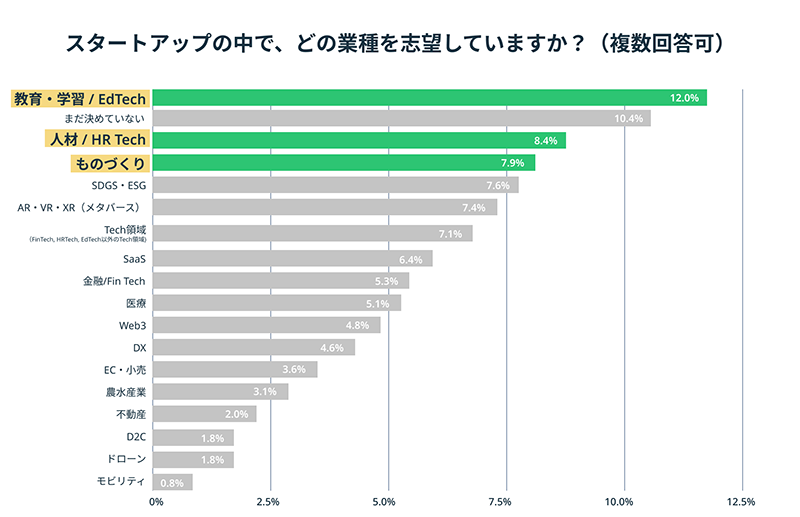Viewport: 800px width, 517px height.
Task: Click the Tech領域 bar showing 7.1%
Action: [x=312, y=233]
